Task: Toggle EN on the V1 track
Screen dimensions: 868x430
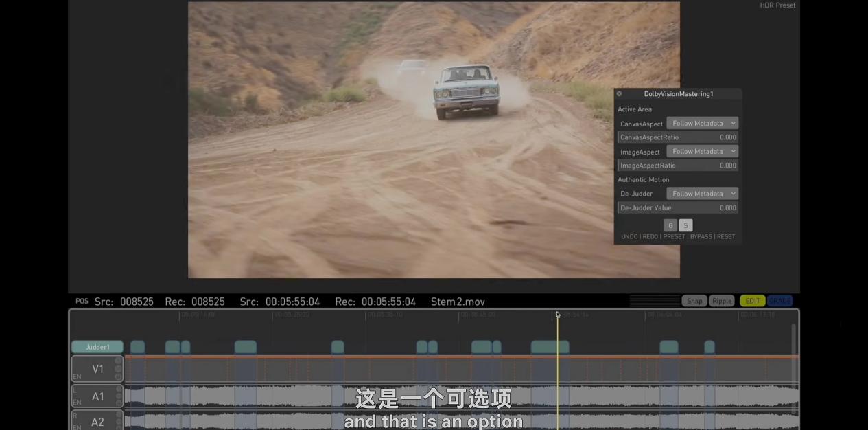Action: click(x=77, y=377)
